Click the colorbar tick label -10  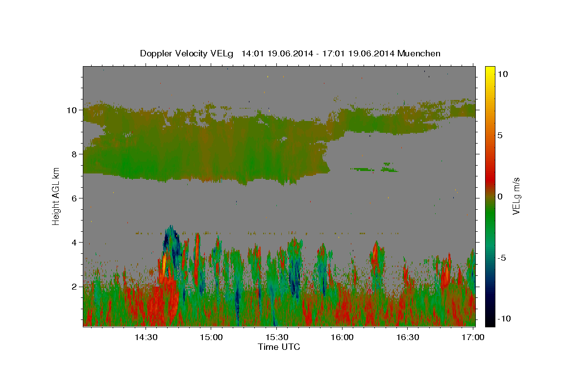[505, 318]
